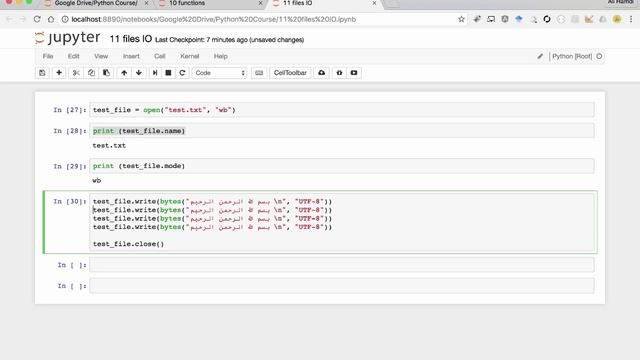Select cell 29 print test_file.mode
The width and height of the screenshot is (640, 360).
(x=342, y=166)
